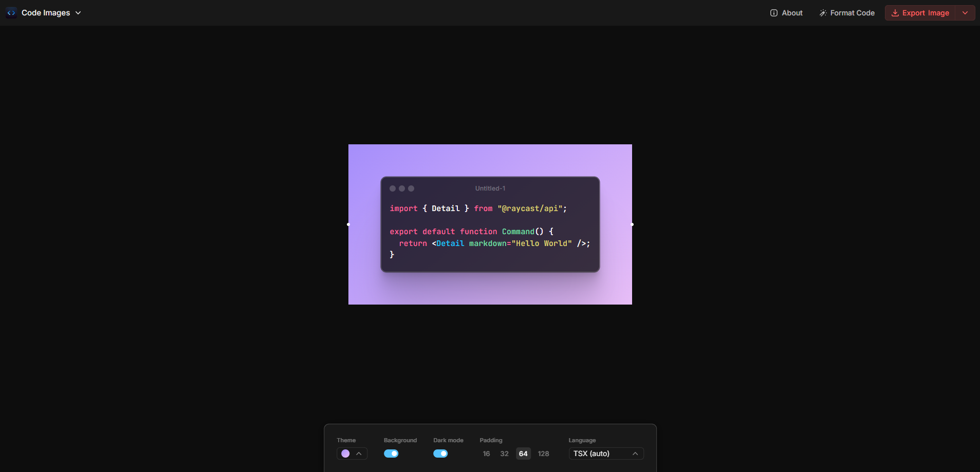Disable the Dark mode switch
Image resolution: width=980 pixels, height=472 pixels.
point(440,454)
